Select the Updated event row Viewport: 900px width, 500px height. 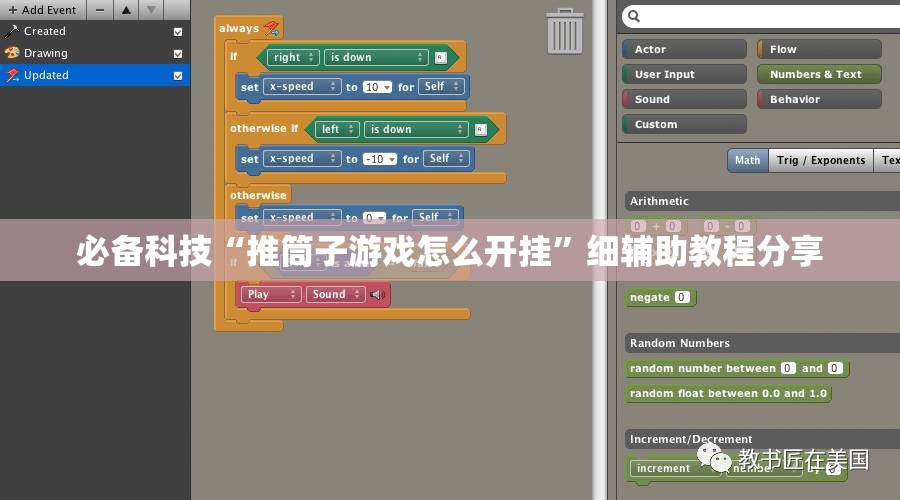[x=95, y=75]
